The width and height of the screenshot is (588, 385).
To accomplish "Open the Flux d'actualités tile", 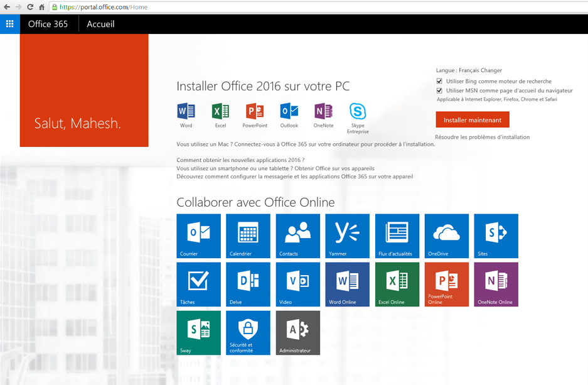I will pos(397,236).
